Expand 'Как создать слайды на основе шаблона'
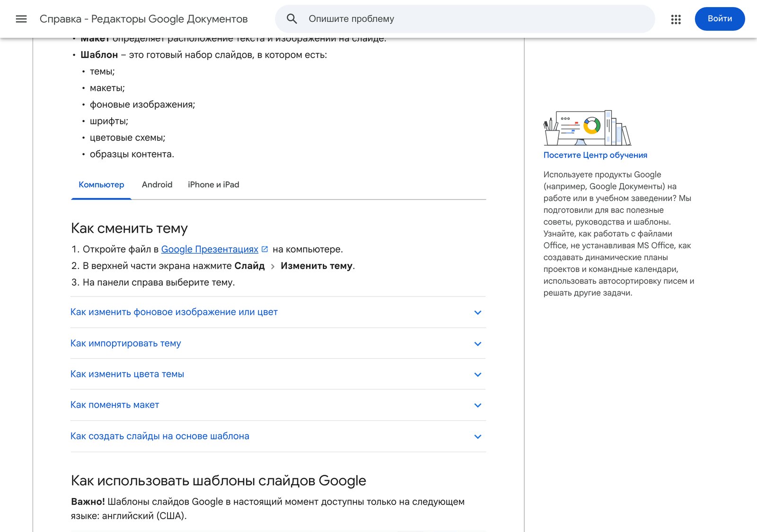757x532 pixels. point(278,436)
